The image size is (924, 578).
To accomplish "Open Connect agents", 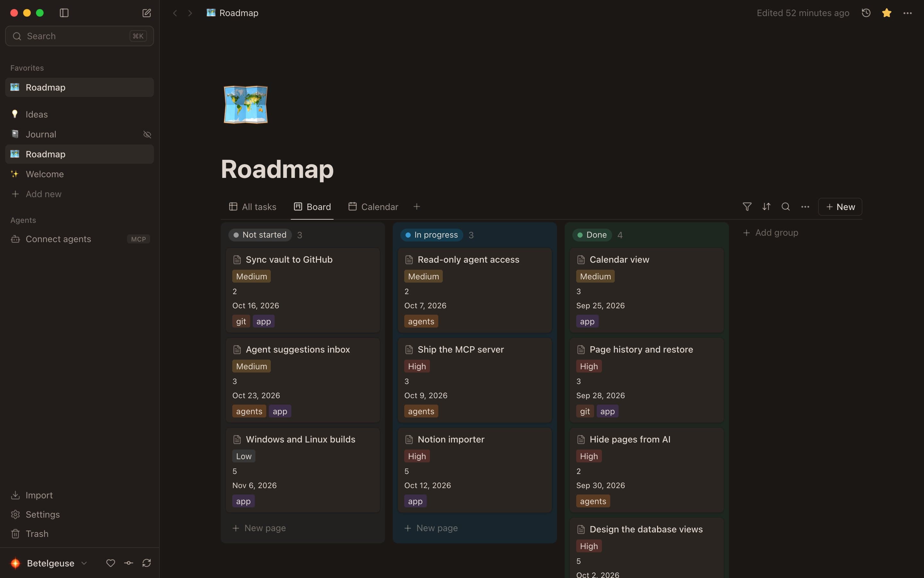I will point(80,239).
